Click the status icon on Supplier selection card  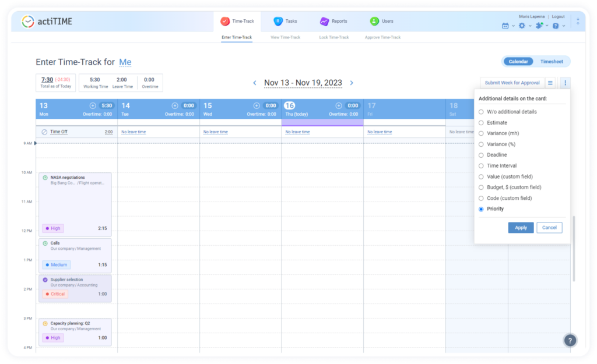point(45,280)
